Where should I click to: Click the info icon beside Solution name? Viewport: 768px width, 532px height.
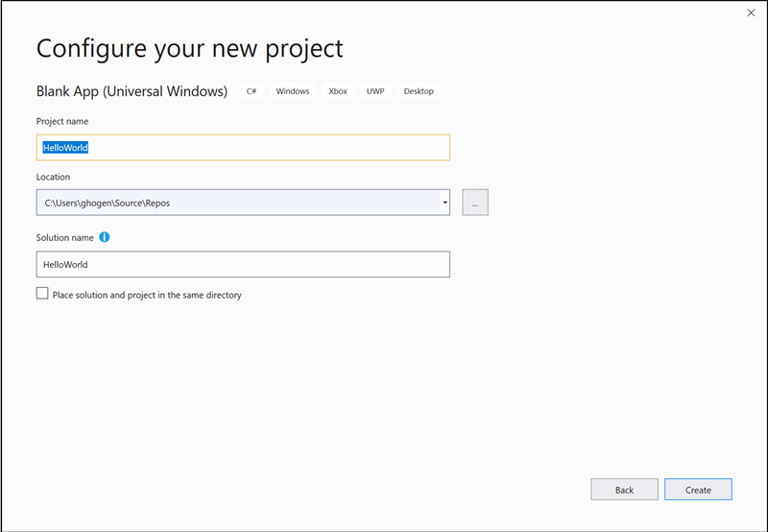pyautogui.click(x=105, y=237)
